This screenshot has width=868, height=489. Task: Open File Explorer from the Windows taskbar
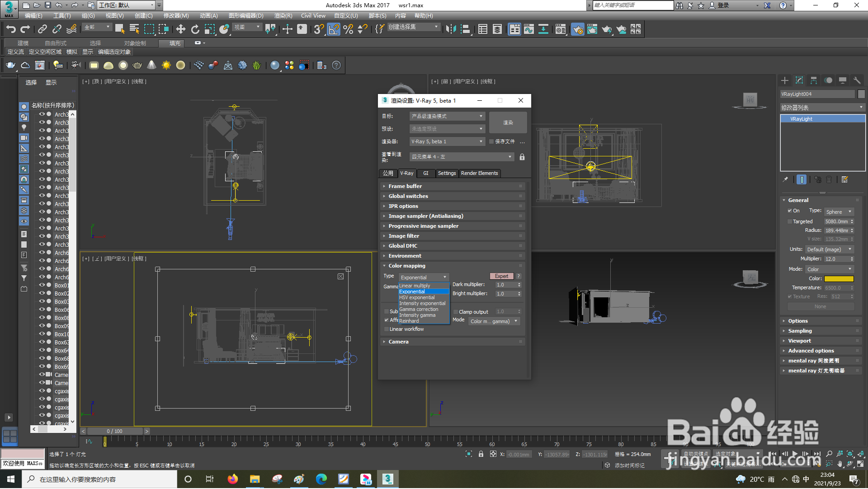pos(255,480)
